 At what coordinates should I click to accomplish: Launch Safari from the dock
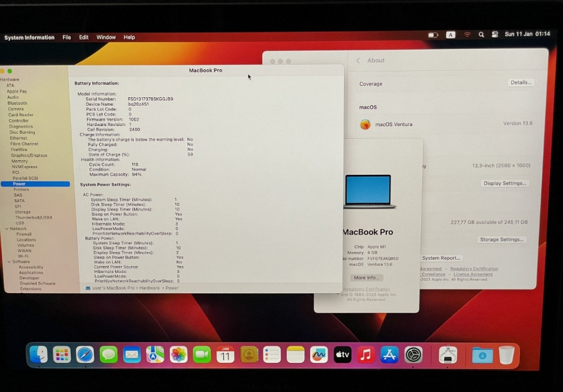(x=85, y=354)
